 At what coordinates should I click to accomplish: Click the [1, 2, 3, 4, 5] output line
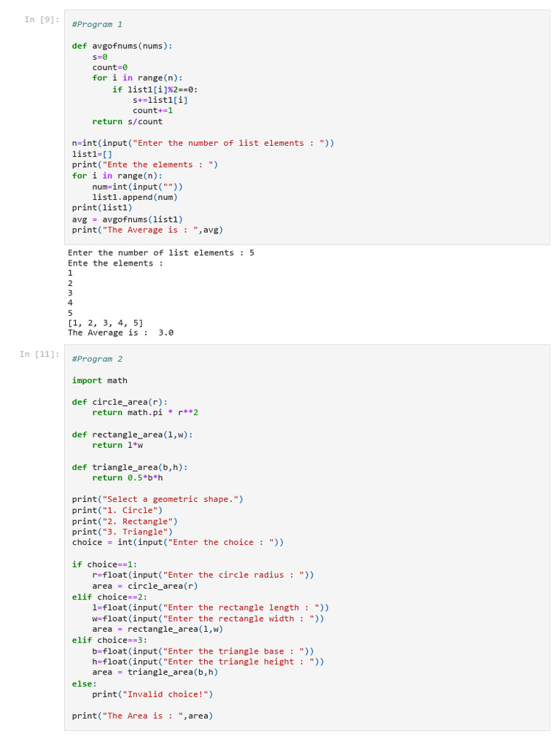[105, 322]
